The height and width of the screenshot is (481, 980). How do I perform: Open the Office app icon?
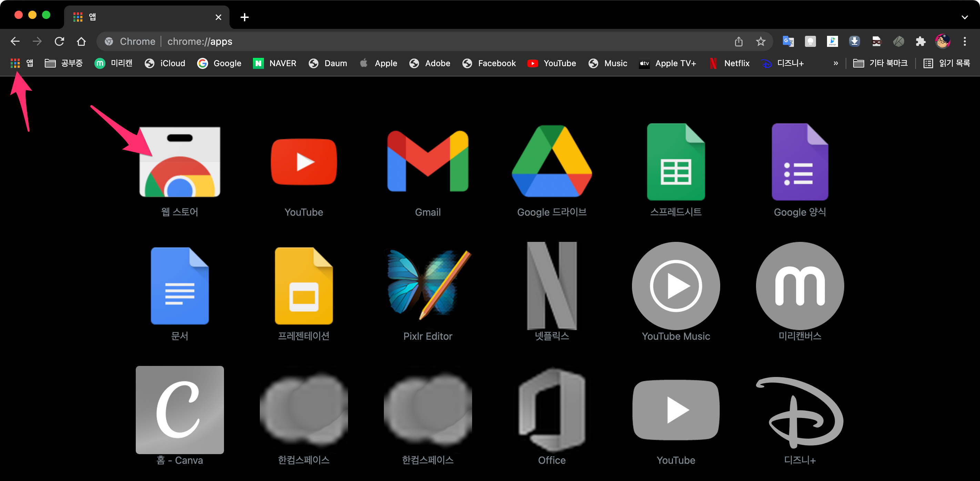click(552, 409)
